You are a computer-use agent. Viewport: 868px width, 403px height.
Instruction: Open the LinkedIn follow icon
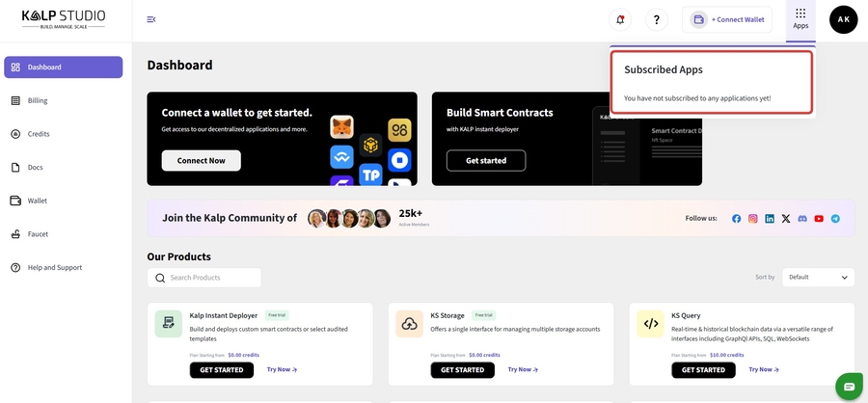[x=770, y=219]
